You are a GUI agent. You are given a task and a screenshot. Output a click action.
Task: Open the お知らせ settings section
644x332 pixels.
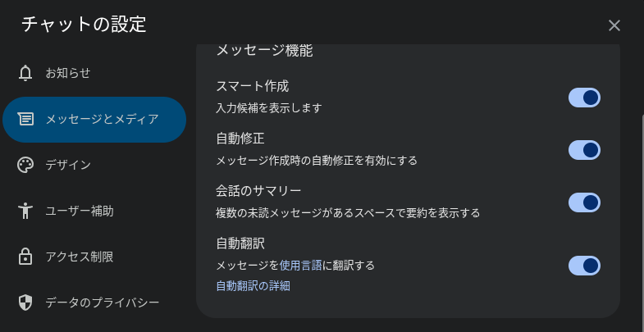click(x=94, y=74)
